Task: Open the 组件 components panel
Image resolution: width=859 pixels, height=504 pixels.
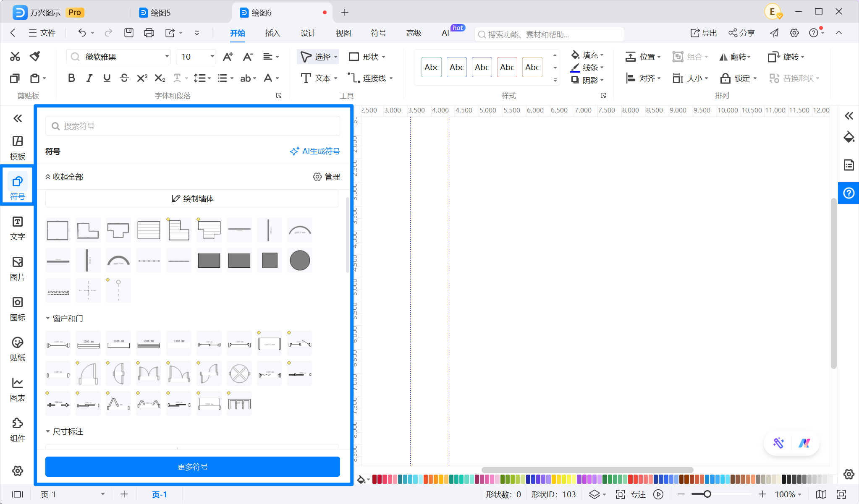Action: tap(18, 430)
